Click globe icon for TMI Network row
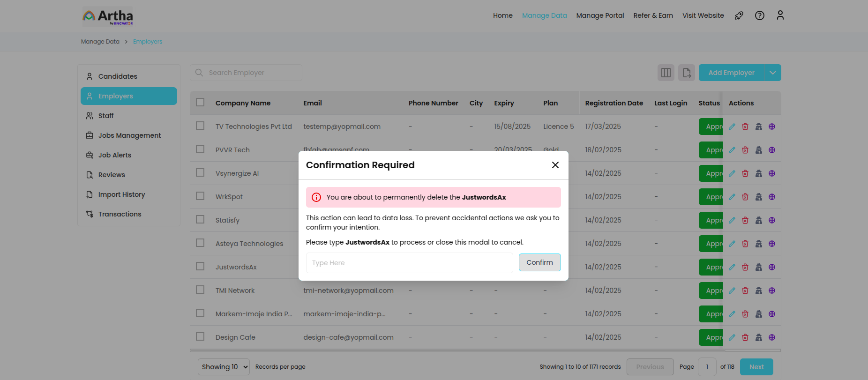868x380 pixels. (x=772, y=291)
